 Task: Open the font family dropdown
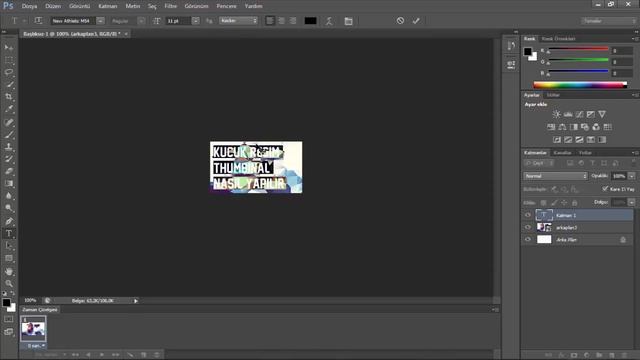[100, 21]
